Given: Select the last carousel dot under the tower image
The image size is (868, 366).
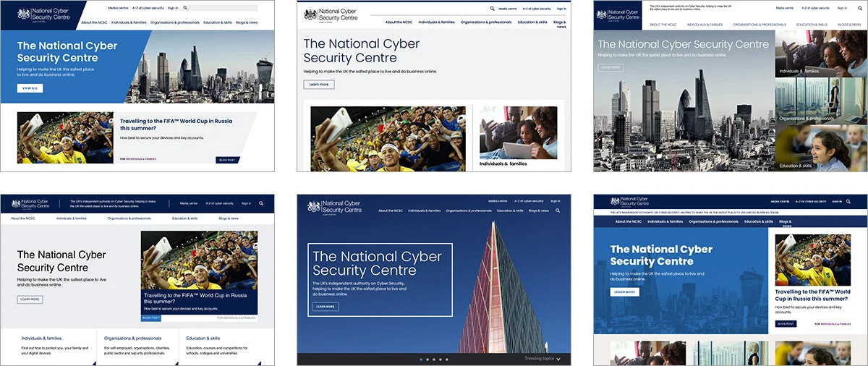Looking at the screenshot, I should click(x=446, y=359).
